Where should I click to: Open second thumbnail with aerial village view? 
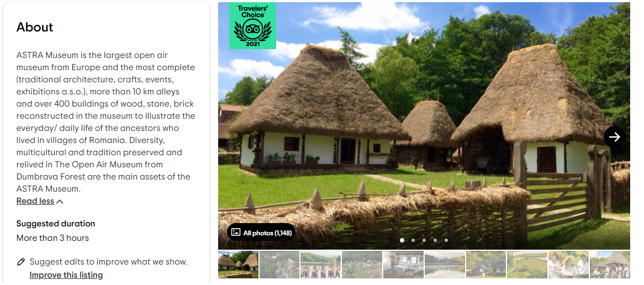point(279,265)
